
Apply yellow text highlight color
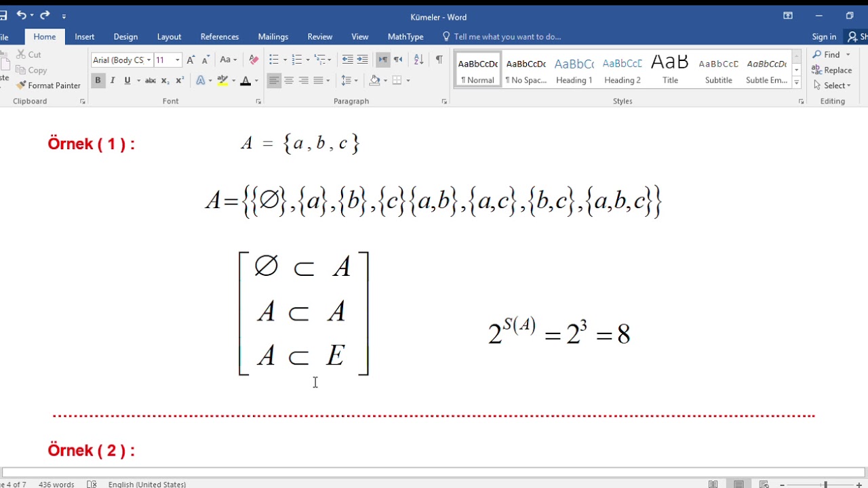(x=222, y=80)
